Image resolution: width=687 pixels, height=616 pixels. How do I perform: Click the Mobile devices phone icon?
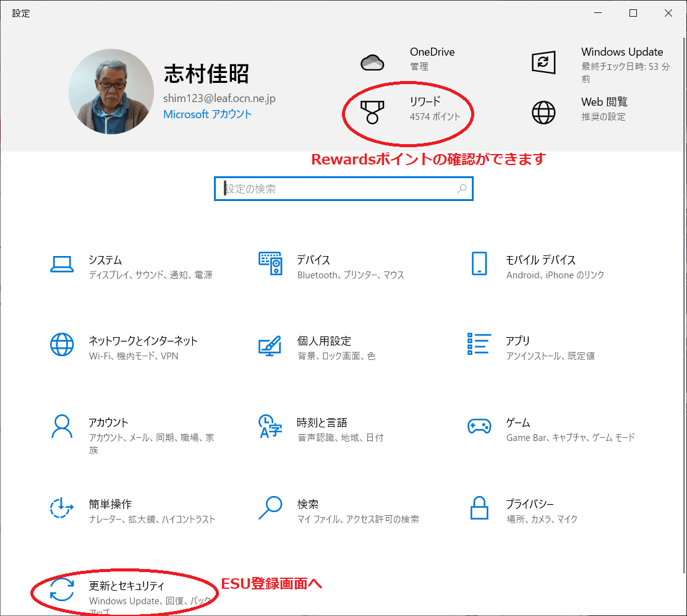pyautogui.click(x=479, y=263)
